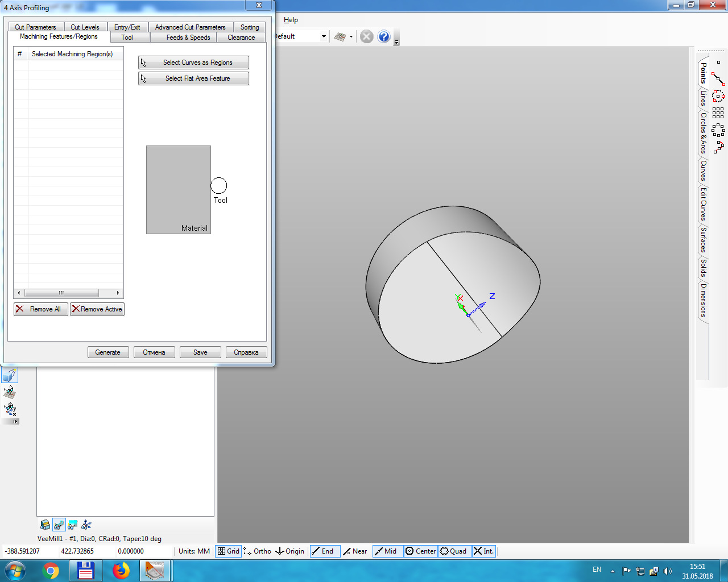The width and height of the screenshot is (728, 582).
Task: Toggle Mid point snap
Action: click(x=388, y=551)
